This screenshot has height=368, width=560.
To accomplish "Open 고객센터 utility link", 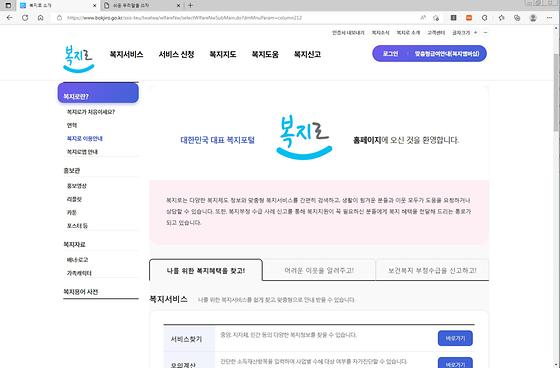I will point(436,33).
